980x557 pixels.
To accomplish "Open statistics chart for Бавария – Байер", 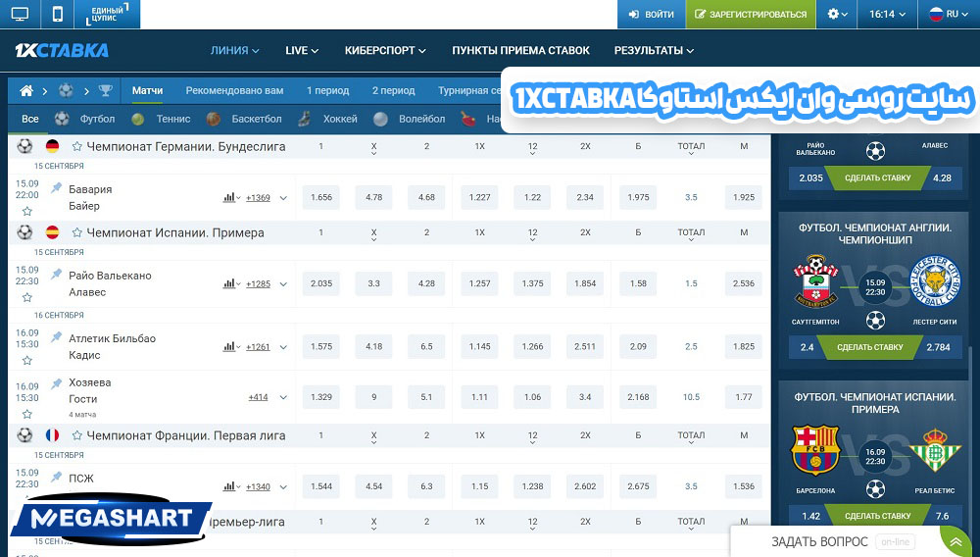I will coord(231,197).
